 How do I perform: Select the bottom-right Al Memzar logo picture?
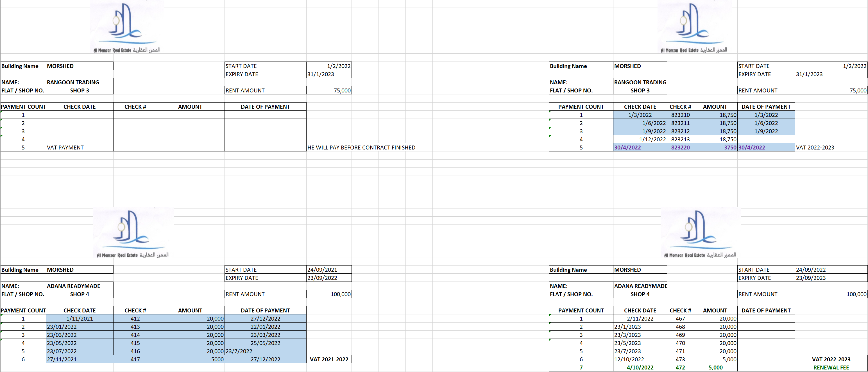pos(701,233)
